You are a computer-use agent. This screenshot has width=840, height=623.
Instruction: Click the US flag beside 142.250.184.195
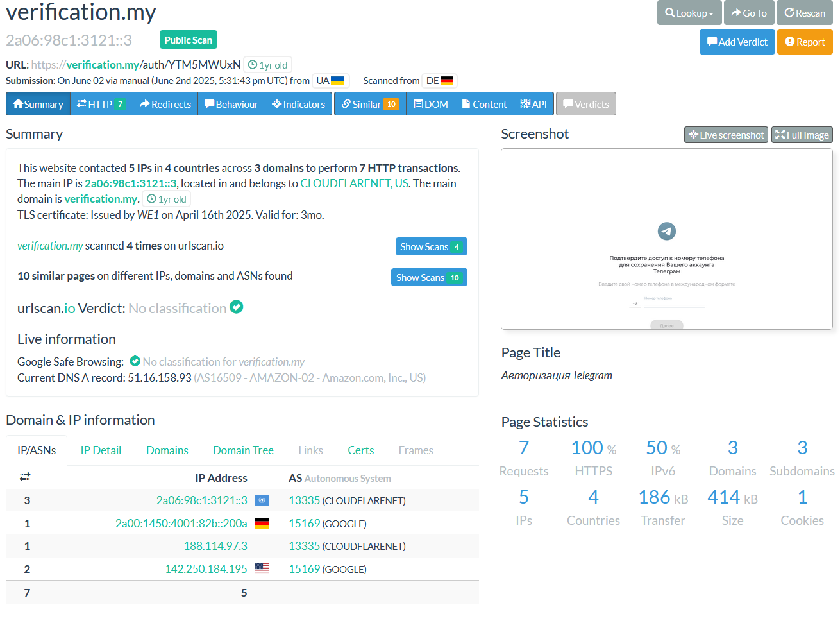pyautogui.click(x=262, y=569)
